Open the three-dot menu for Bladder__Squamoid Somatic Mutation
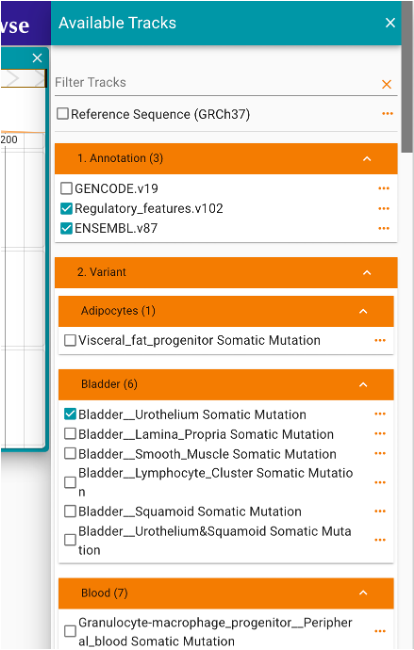 pos(380,511)
